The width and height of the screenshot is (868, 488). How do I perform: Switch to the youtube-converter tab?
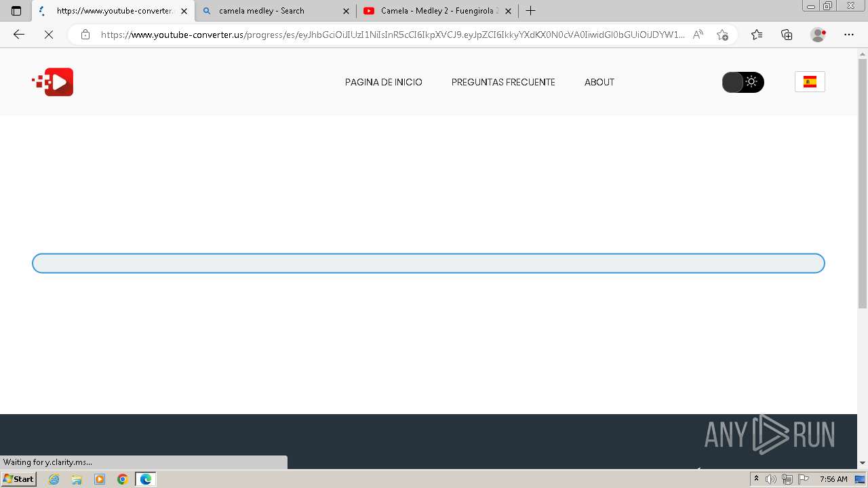point(113,11)
